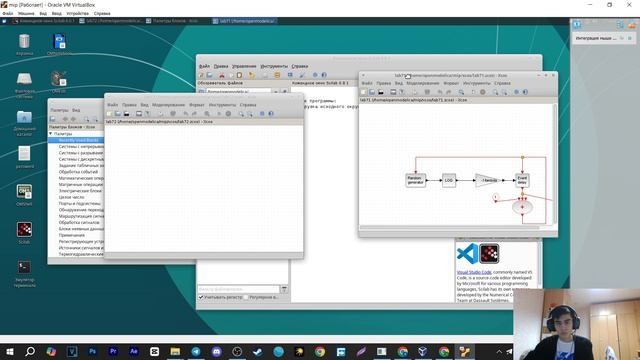
Task: Click Random generator block in lab71 diagram
Action: click(x=416, y=180)
